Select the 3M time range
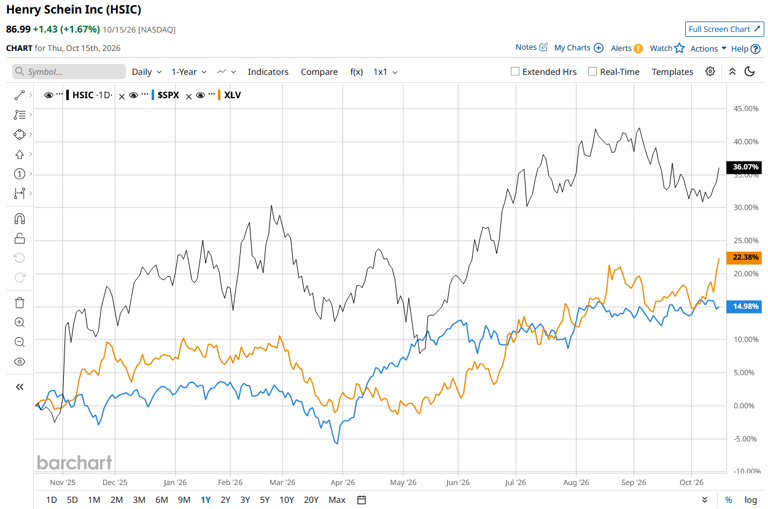The width and height of the screenshot is (768, 509). [x=139, y=500]
